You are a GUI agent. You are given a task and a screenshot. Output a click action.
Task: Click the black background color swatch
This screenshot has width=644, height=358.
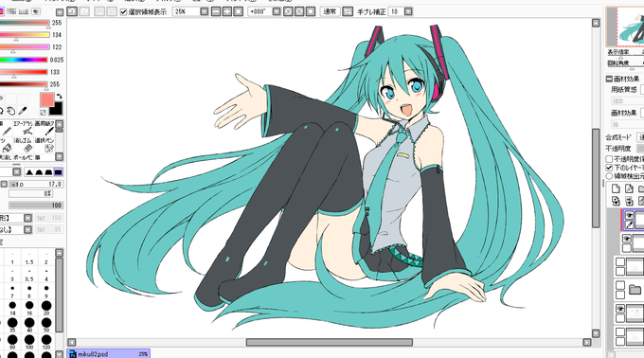(56, 108)
